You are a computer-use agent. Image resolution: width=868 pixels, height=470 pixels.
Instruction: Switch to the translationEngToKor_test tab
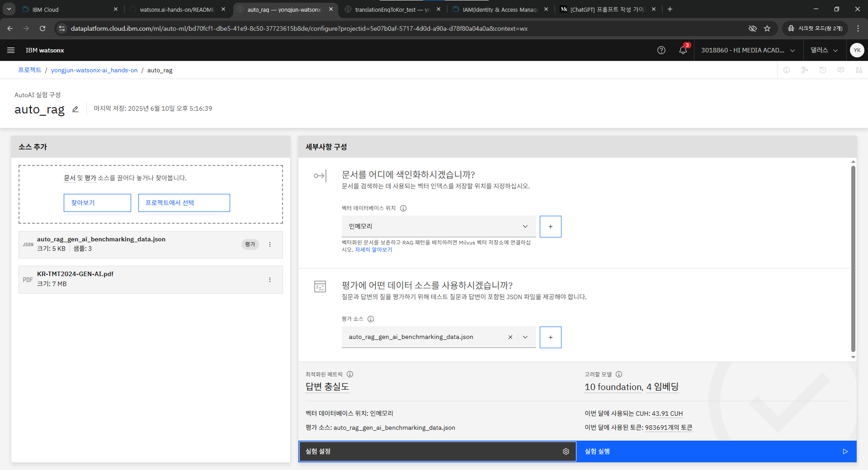coord(392,9)
